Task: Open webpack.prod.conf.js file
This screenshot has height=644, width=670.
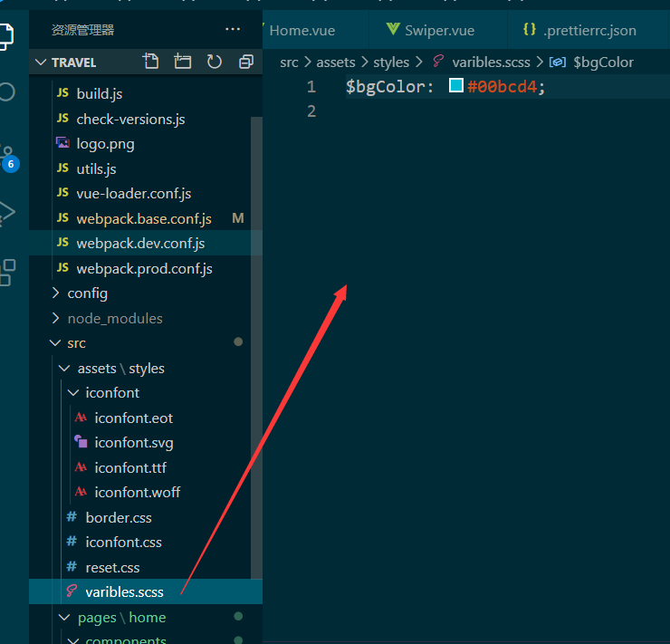Action: pos(146,268)
